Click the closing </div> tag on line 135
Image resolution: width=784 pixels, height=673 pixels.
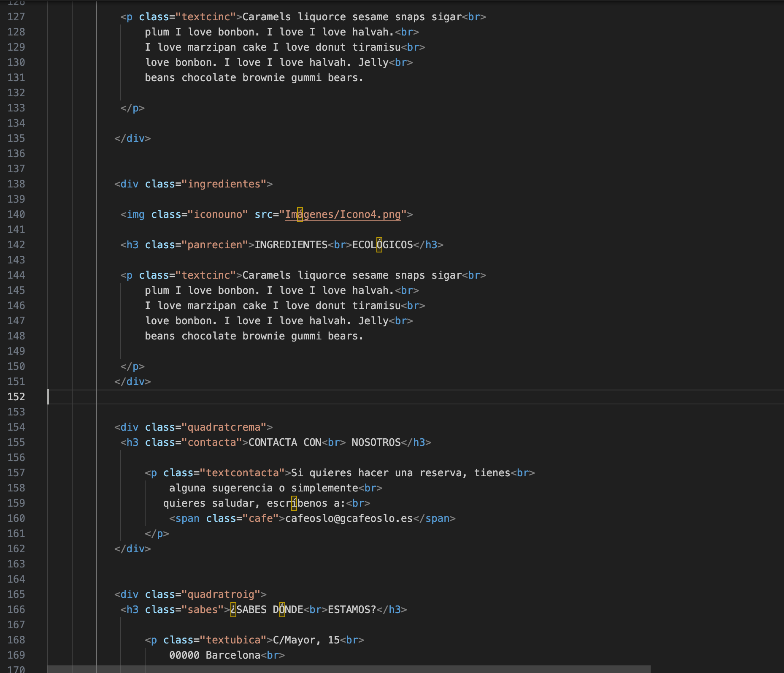[132, 138]
